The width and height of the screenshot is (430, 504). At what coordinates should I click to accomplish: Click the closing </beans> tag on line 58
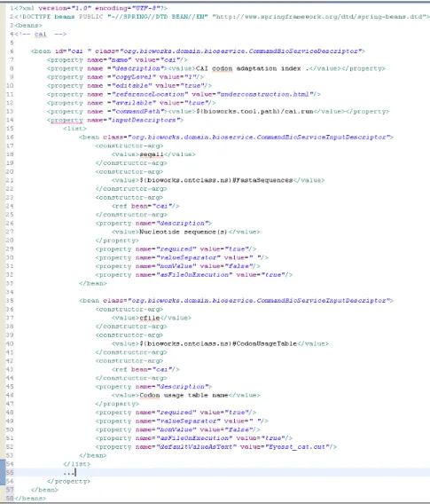pos(30,499)
